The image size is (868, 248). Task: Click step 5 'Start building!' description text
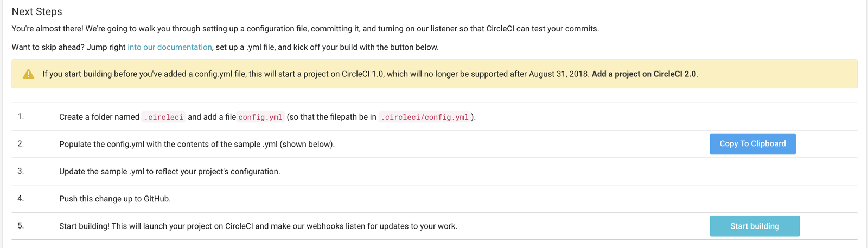point(258,226)
